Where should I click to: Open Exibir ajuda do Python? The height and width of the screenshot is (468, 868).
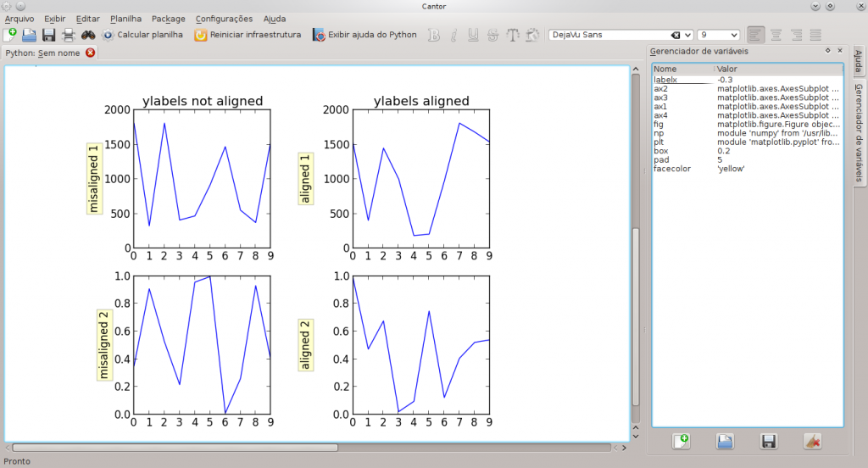pyautogui.click(x=364, y=35)
